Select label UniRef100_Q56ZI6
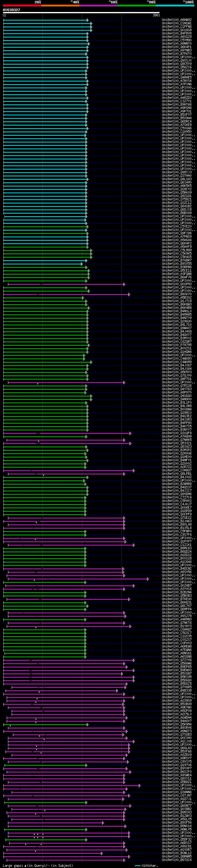Image resolution: width=197 pixels, height=868 pixels. pyautogui.click(x=177, y=67)
